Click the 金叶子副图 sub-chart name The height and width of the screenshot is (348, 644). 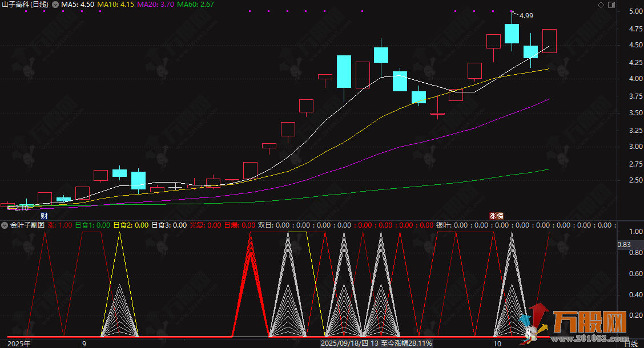[x=27, y=225]
